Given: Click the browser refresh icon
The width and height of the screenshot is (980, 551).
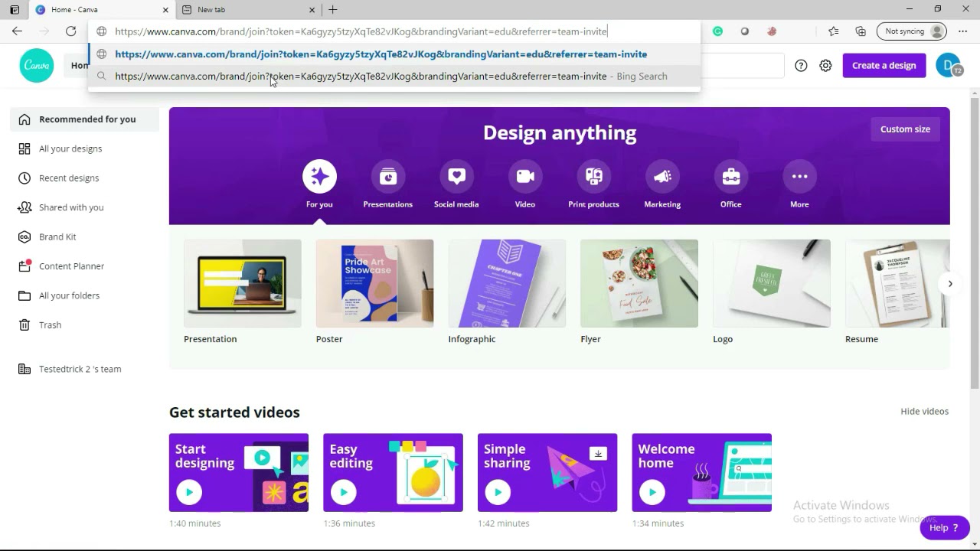Looking at the screenshot, I should click(x=70, y=31).
